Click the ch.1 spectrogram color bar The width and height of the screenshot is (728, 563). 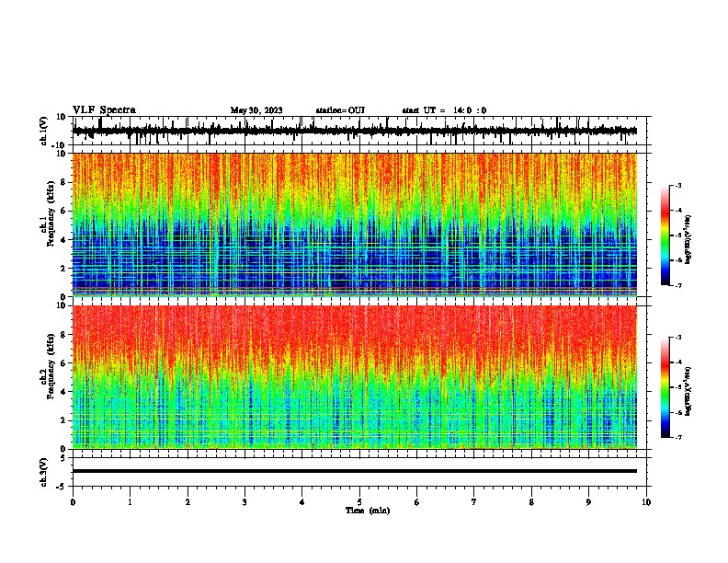(665, 236)
